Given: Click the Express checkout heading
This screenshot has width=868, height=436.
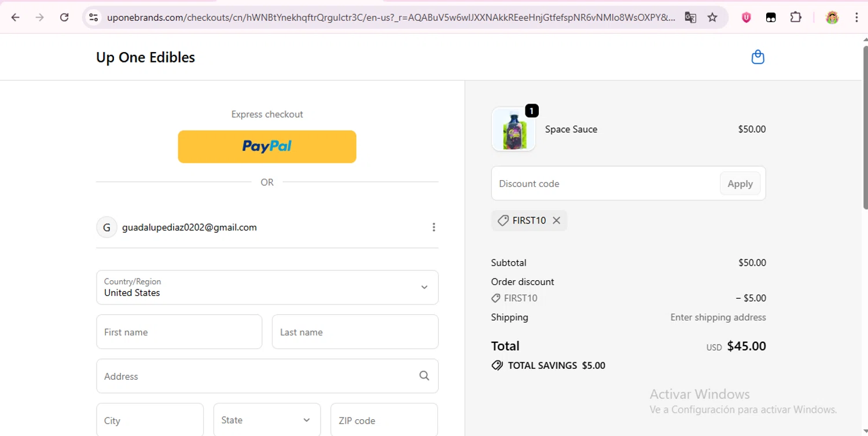Looking at the screenshot, I should pyautogui.click(x=267, y=114).
